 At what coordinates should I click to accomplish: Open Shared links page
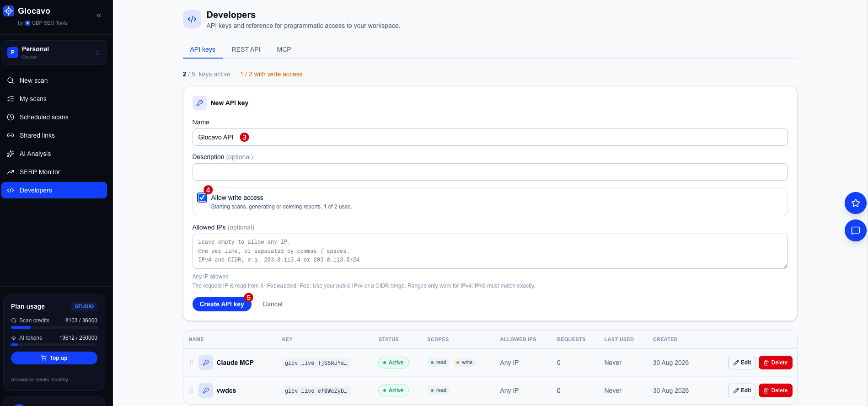point(54,135)
